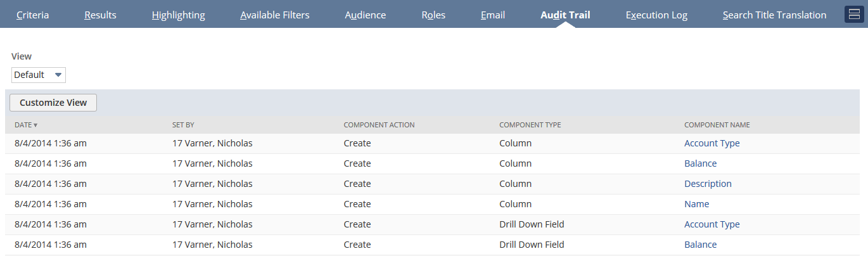Open the Column row's Account Type link

point(712,143)
